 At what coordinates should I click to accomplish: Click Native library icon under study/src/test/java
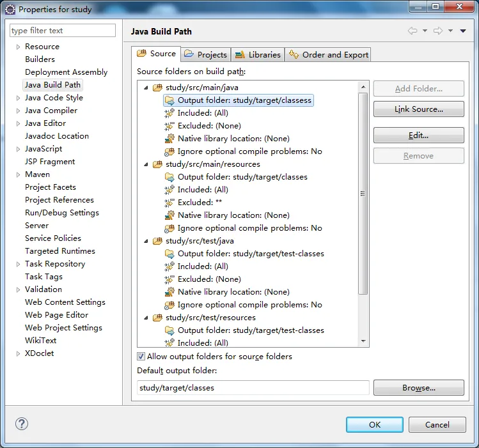(169, 292)
